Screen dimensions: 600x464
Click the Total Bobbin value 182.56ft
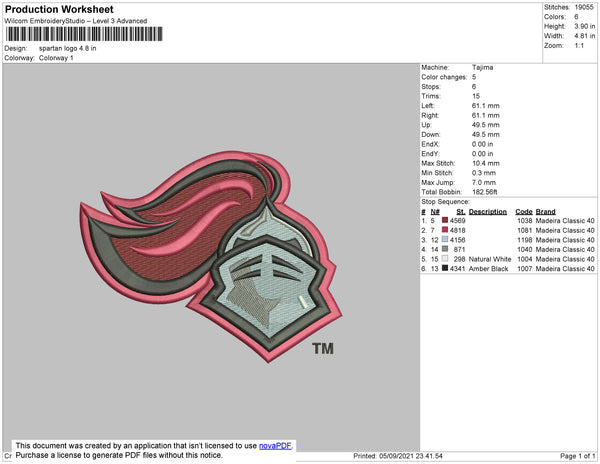pyautogui.click(x=484, y=192)
